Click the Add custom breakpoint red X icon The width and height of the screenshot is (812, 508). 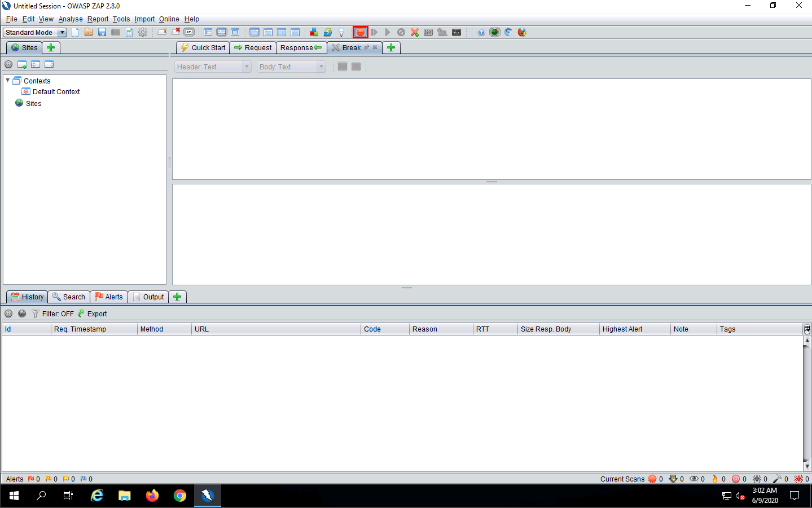point(415,32)
